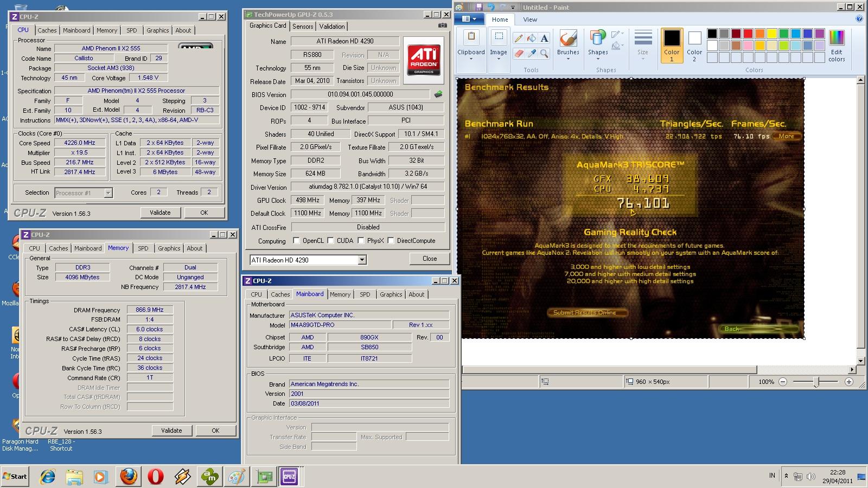This screenshot has height=488, width=868.
Task: Enable the DirectCompute checkbox in GPU-Z
Action: coord(391,241)
